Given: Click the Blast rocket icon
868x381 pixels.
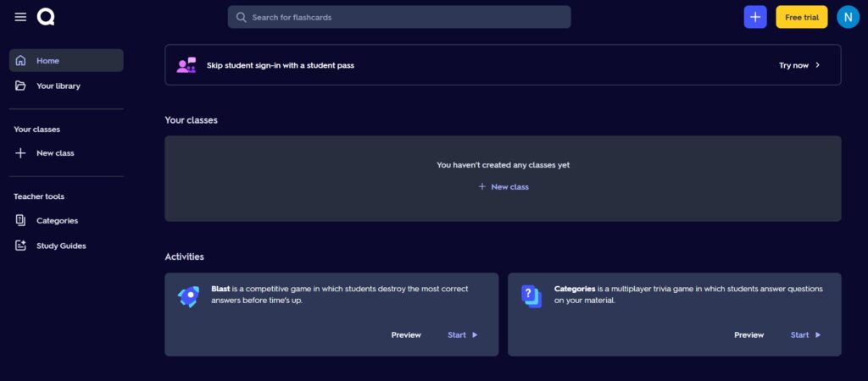Looking at the screenshot, I should [x=187, y=296].
